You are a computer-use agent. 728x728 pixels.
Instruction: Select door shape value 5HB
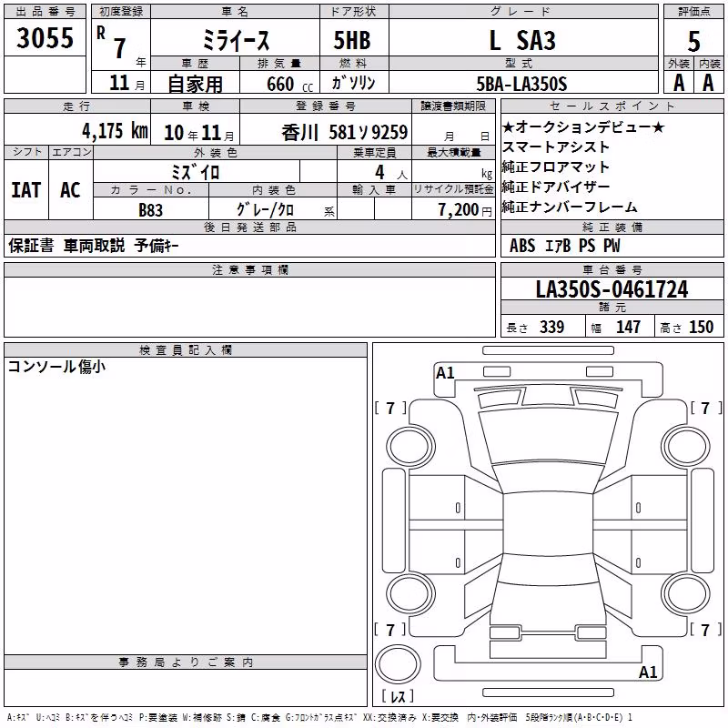pyautogui.click(x=352, y=40)
